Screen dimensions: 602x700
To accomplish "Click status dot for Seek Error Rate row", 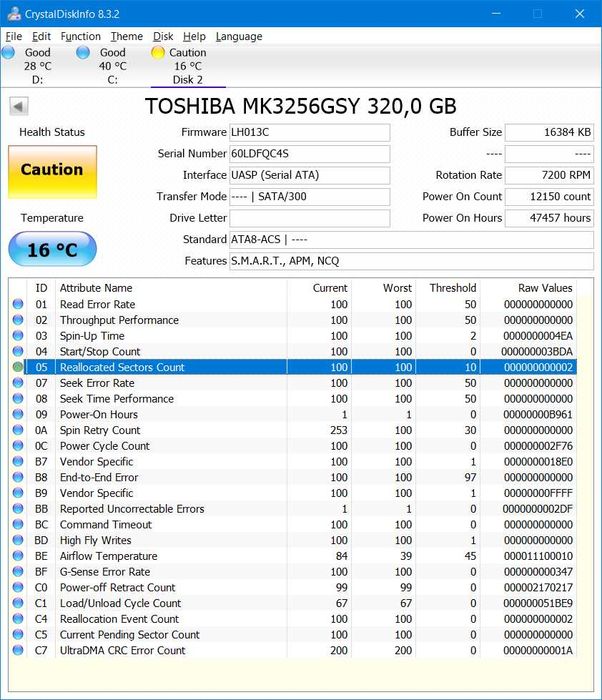I will [x=18, y=383].
